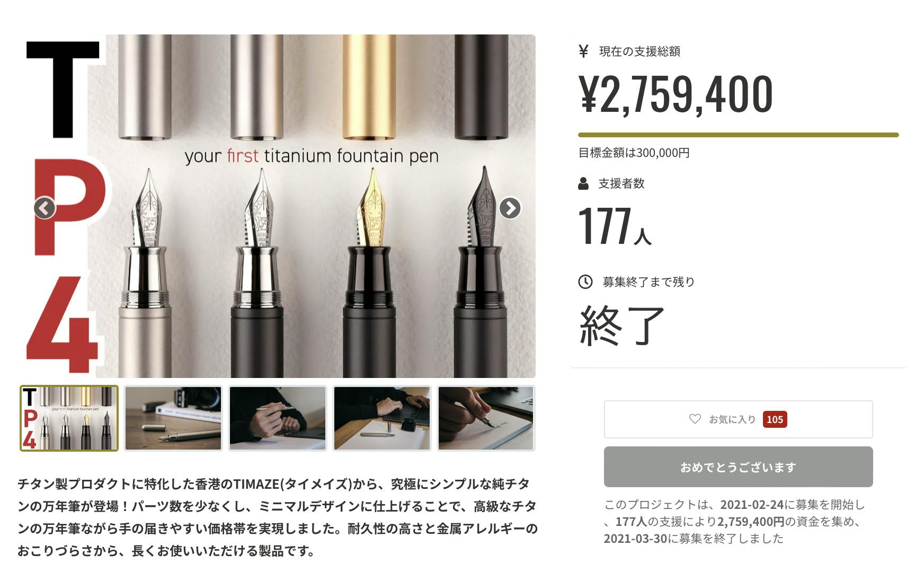
Task: Click the heart icon in favorites button
Action: (695, 419)
